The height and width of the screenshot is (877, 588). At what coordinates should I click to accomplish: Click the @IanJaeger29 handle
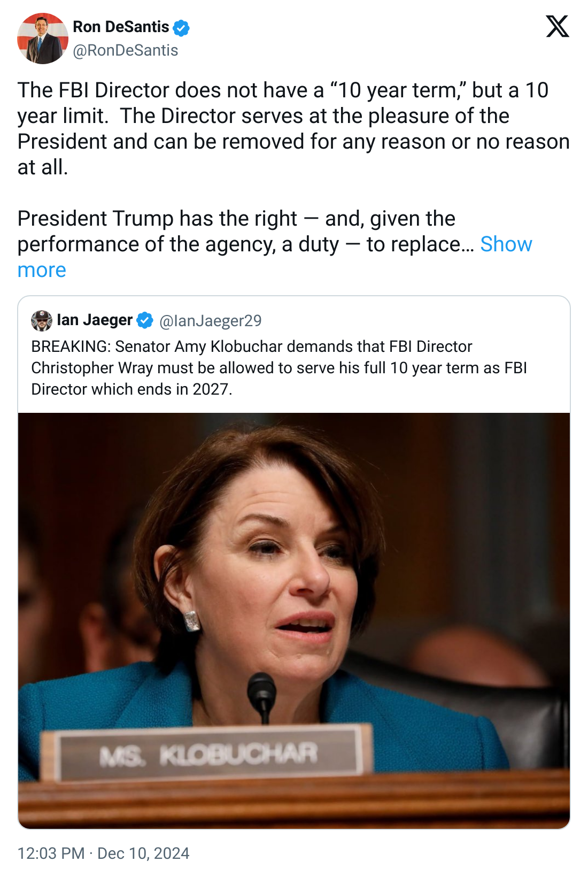click(211, 321)
